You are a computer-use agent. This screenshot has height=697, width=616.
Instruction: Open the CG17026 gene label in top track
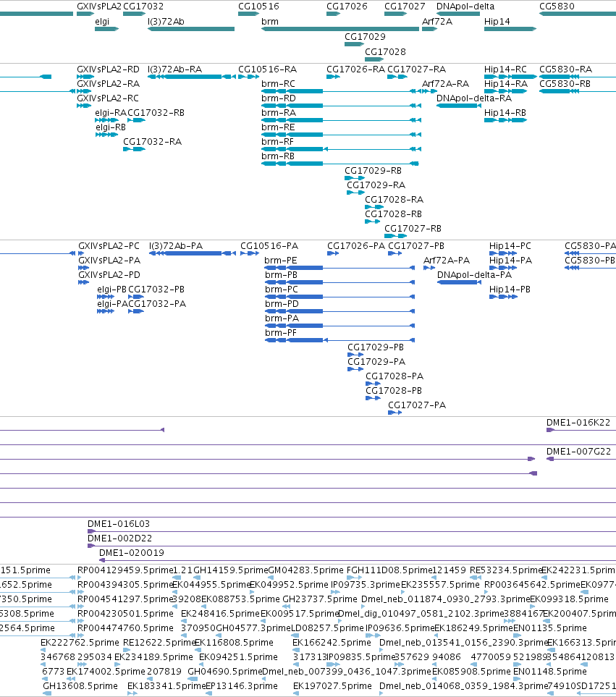point(347,7)
